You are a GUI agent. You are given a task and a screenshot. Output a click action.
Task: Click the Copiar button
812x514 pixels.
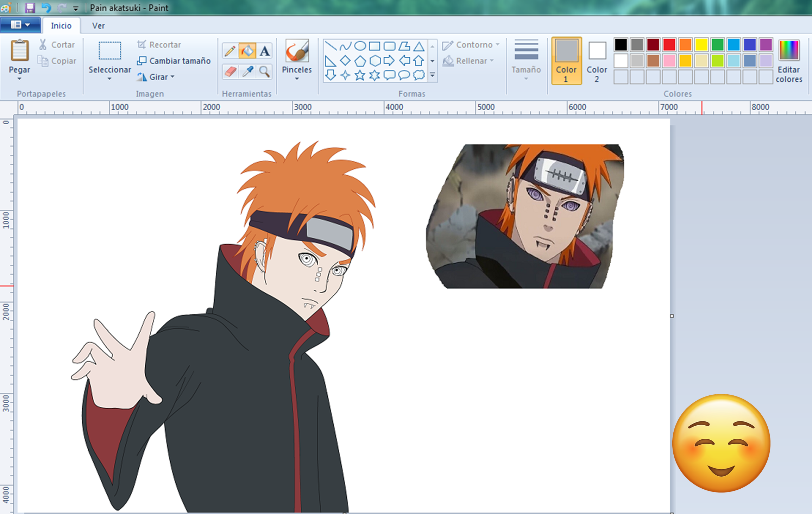click(x=57, y=61)
